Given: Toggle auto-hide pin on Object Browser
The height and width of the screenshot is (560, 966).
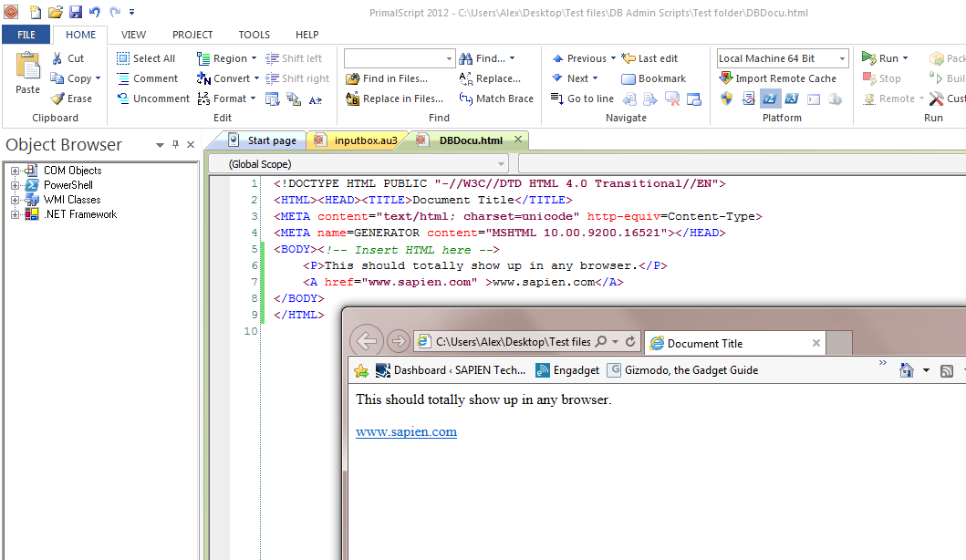Looking at the screenshot, I should coord(175,144).
